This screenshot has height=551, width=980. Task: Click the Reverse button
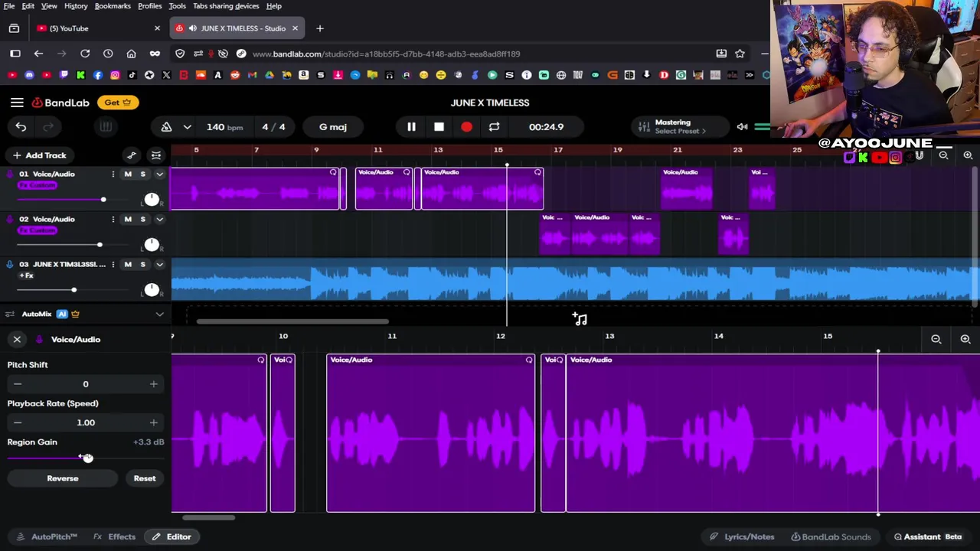coord(63,478)
